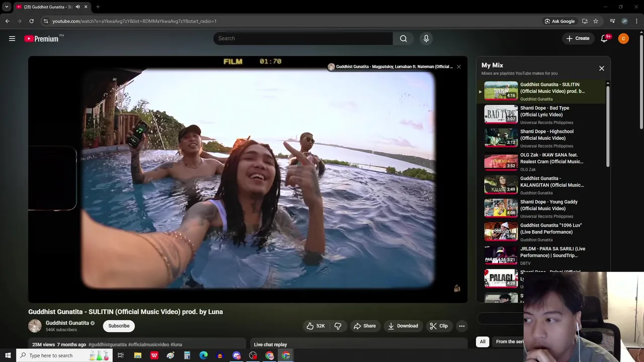The image size is (644, 362).
Task: Go back in browser history
Action: (x=8, y=21)
